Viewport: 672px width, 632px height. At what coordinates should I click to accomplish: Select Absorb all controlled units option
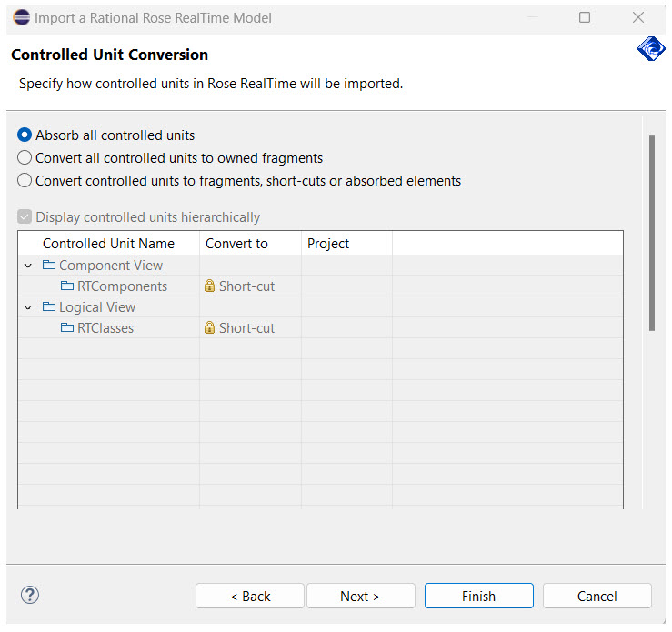point(25,135)
